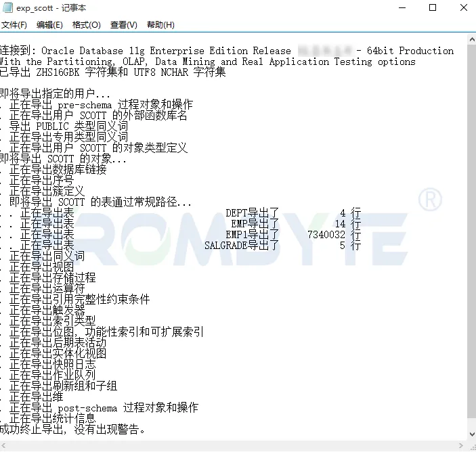Click the line '正在导出运算符'
476x452 pixels.
pos(47,289)
